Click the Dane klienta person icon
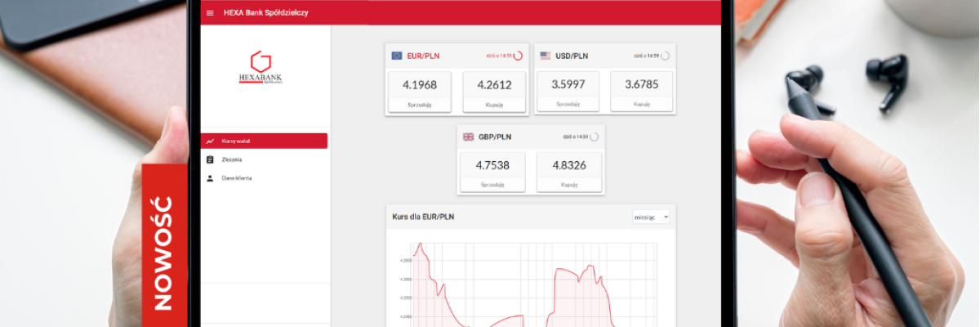The image size is (980, 327). coord(211,177)
